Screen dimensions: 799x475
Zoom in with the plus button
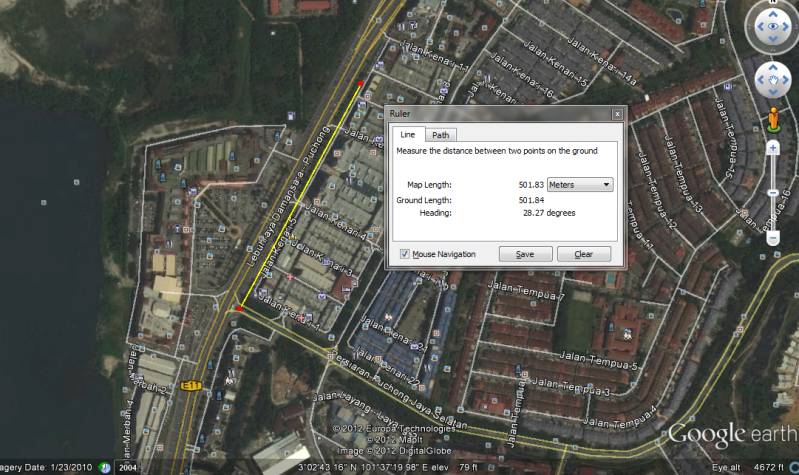click(x=773, y=148)
